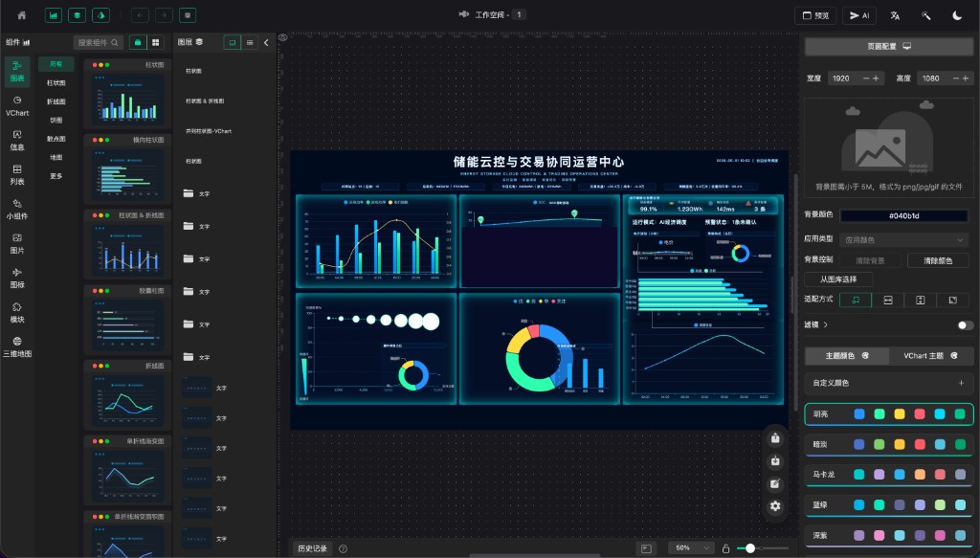Select the 散点图 chart filter
The width and height of the screenshot is (980, 558).
(x=56, y=139)
